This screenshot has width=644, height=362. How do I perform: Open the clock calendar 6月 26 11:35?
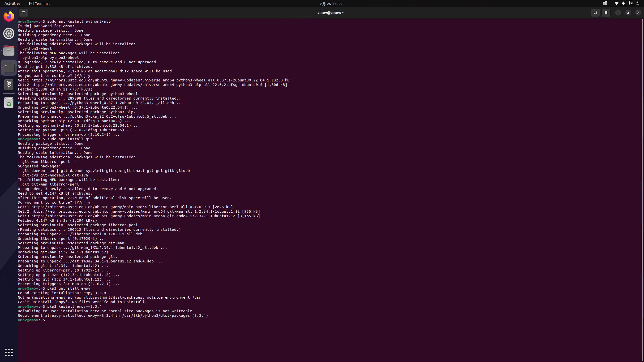pos(331,4)
